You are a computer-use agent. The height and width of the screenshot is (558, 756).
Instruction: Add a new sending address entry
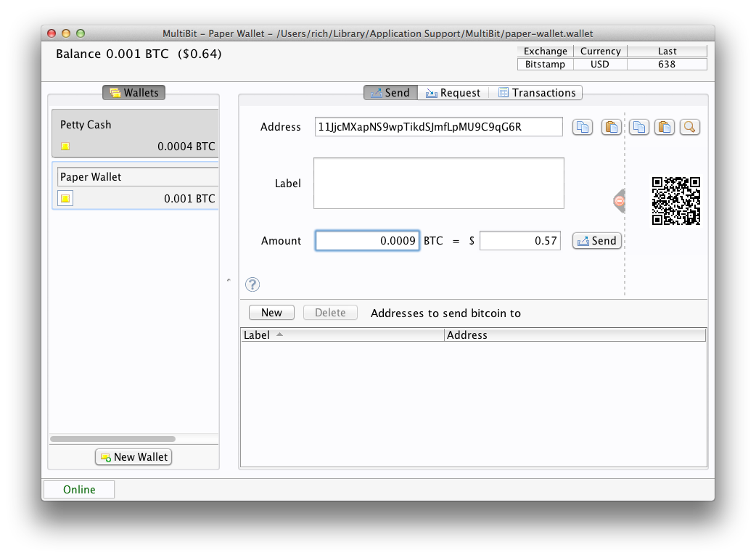pos(271,312)
